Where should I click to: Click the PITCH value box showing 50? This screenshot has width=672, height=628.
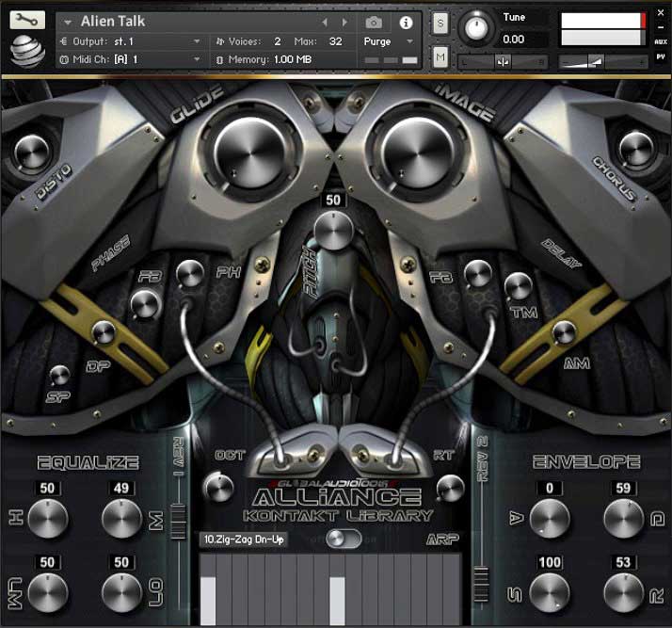point(333,201)
